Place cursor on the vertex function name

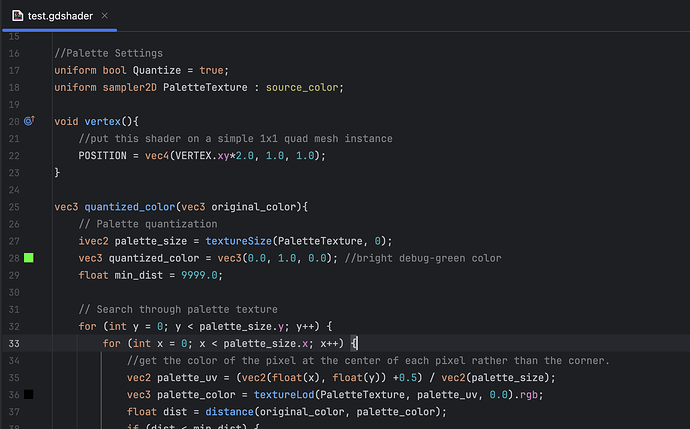103,121
